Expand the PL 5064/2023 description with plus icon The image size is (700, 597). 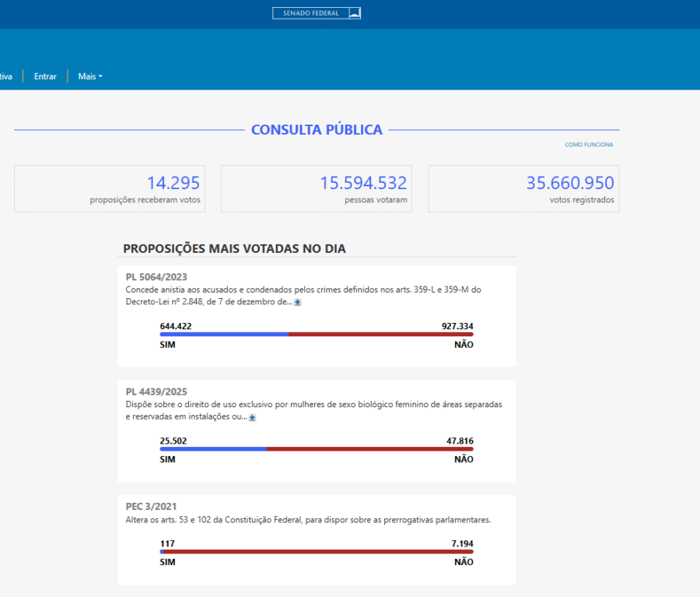click(x=298, y=302)
